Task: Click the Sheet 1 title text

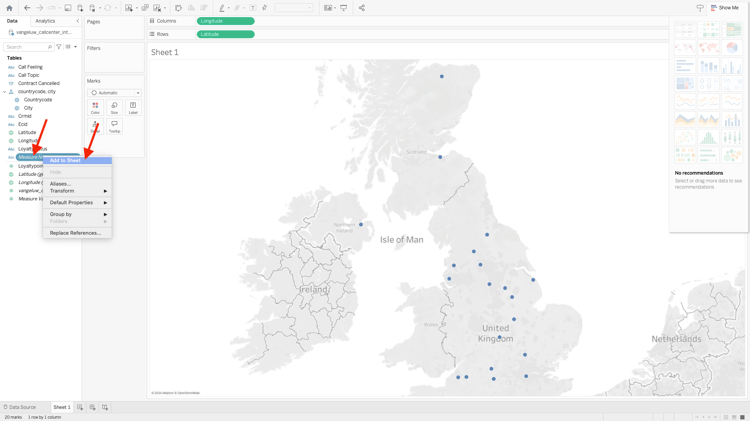Action: click(165, 52)
